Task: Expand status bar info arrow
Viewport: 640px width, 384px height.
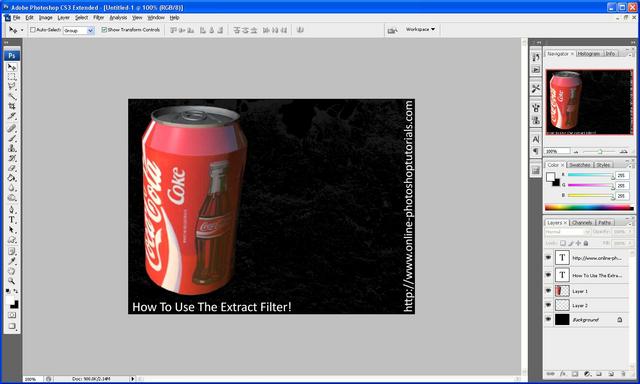Action: 132,379
